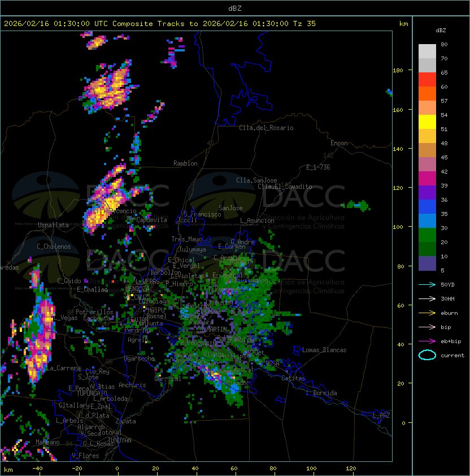
Task: Click the 'C_Chilenos' map label
Action: click(54, 246)
